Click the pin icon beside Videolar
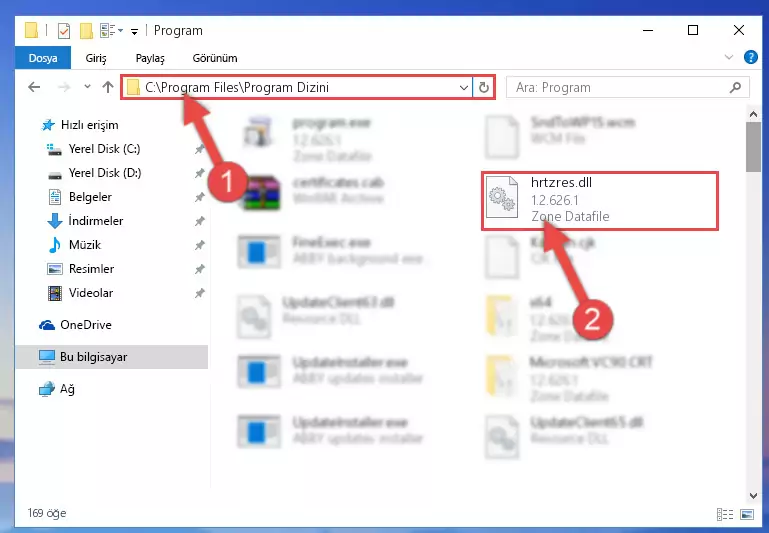 tap(199, 293)
